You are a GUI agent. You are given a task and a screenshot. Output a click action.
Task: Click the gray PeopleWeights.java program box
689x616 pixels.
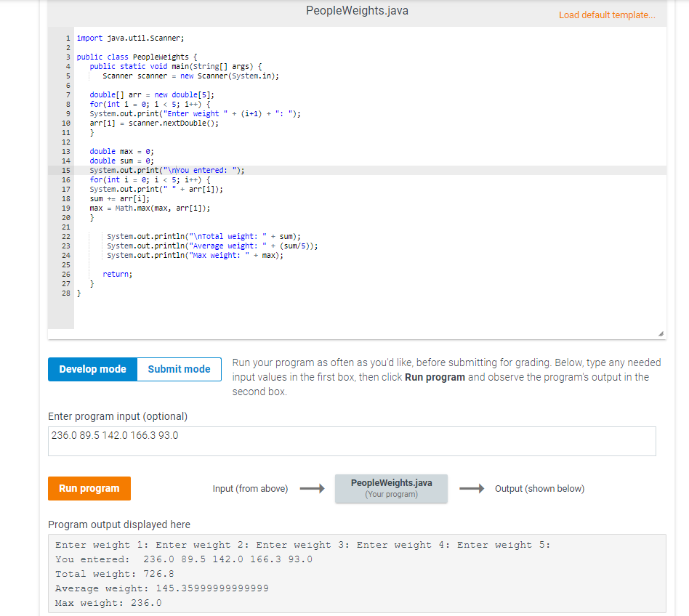click(x=391, y=487)
